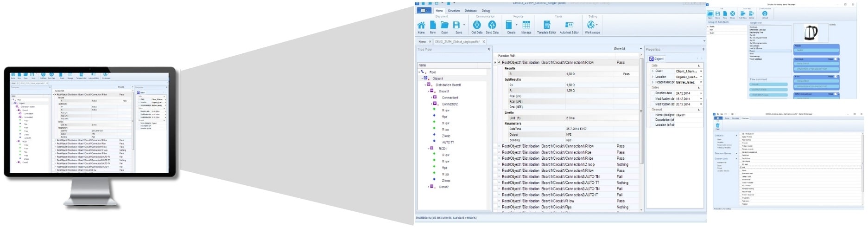Select the Connection2/AUTO IT Fail row
The height and width of the screenshot is (228, 868).
tap(567, 195)
